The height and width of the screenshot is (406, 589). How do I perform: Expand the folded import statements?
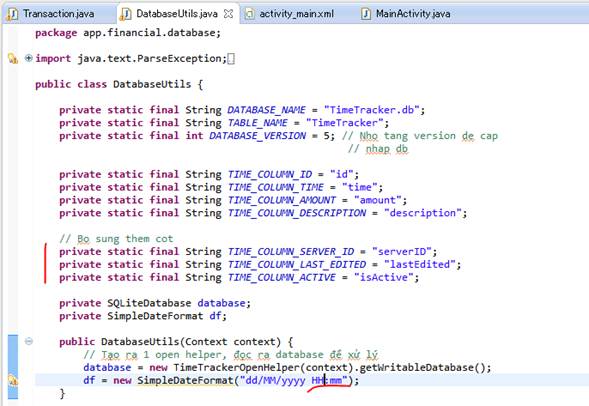[29, 58]
